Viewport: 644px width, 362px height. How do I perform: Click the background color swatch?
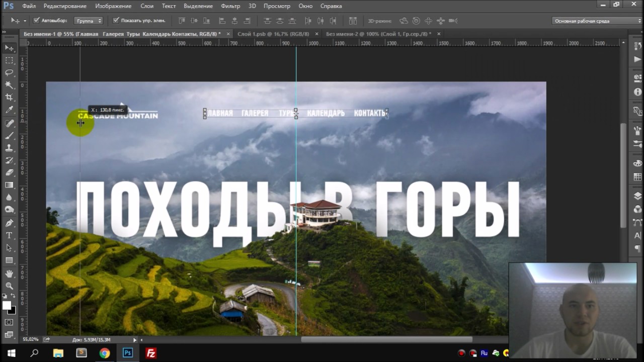tap(13, 311)
